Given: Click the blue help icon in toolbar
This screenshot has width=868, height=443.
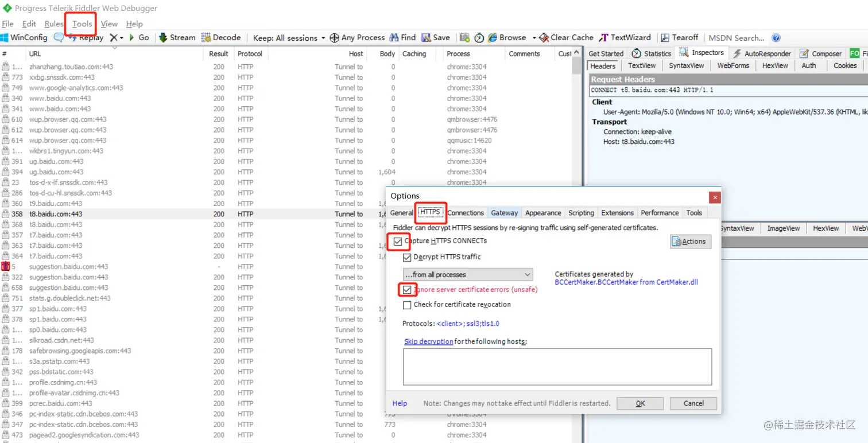Looking at the screenshot, I should point(776,38).
